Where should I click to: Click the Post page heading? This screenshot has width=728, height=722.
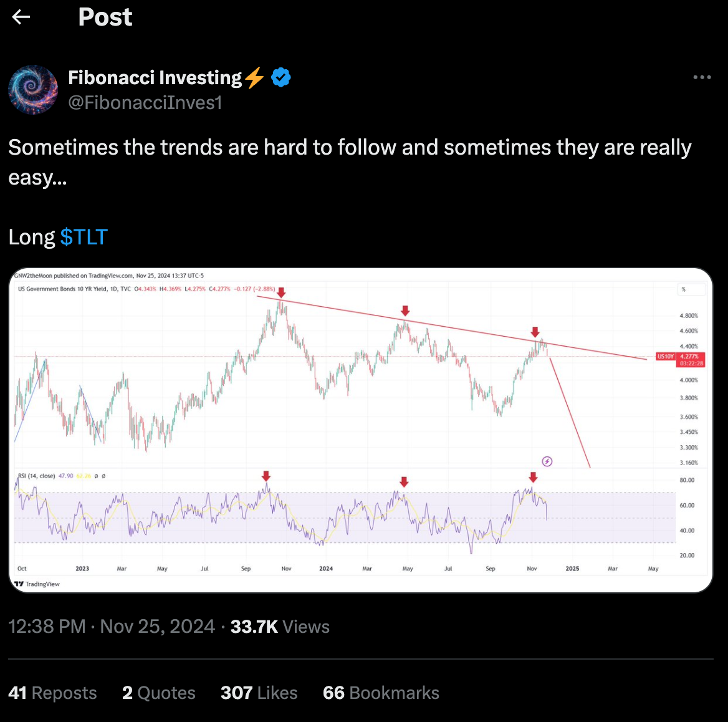coord(105,17)
